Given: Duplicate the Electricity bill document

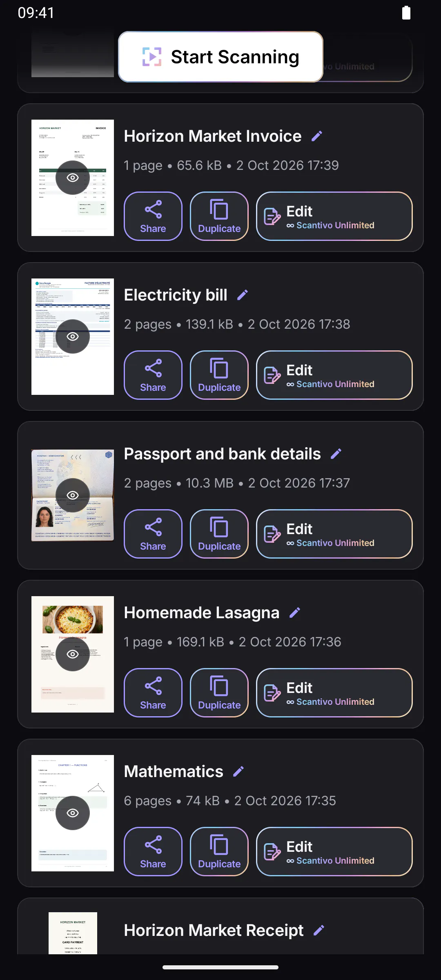Looking at the screenshot, I should click(219, 375).
